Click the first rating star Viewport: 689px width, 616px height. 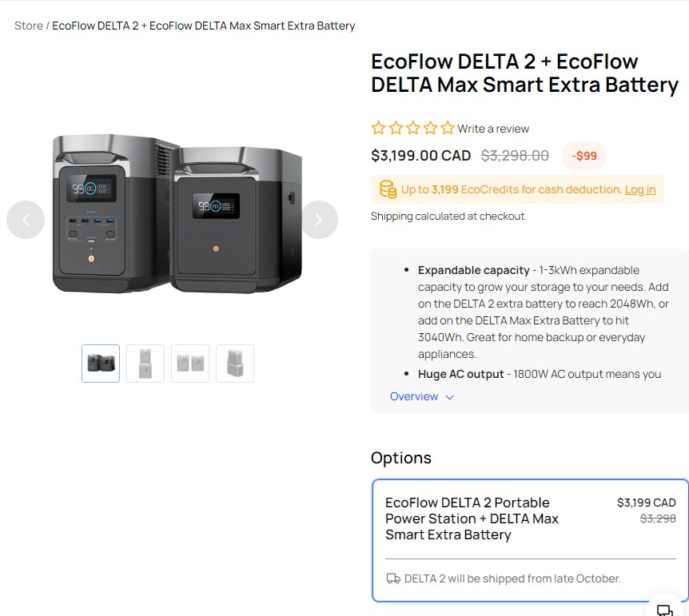(378, 128)
